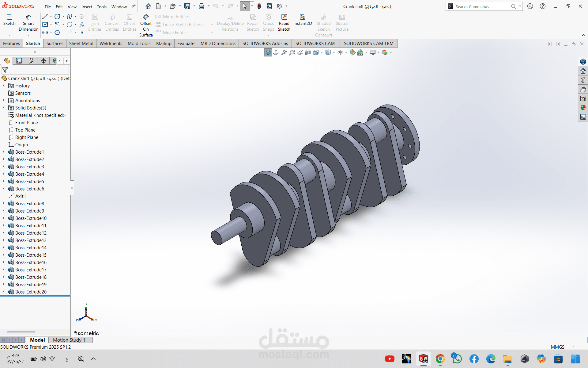Select the Smart Dimension tool
This screenshot has width=588, height=368.
point(28,23)
